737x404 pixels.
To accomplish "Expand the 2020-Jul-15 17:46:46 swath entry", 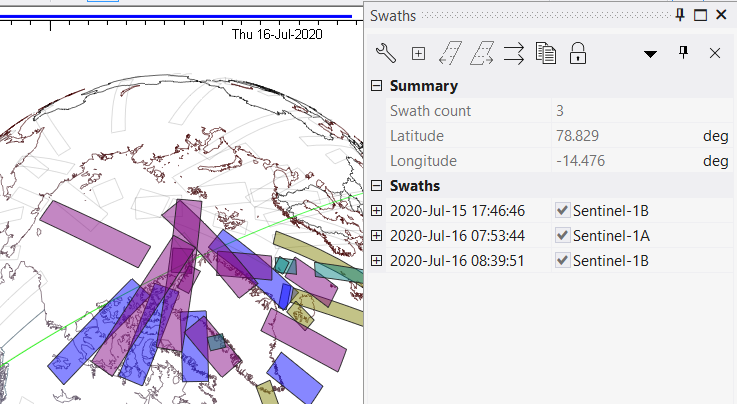I will coord(377,210).
